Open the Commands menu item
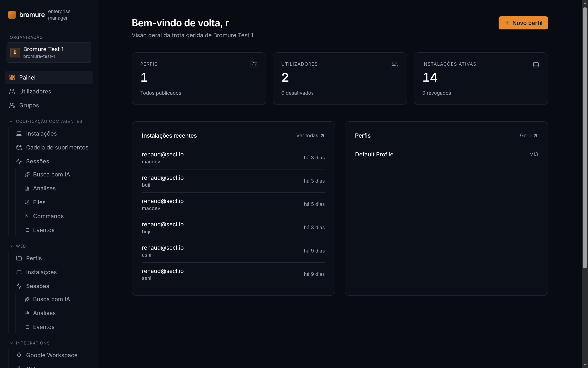This screenshot has width=588, height=368. [x=56, y=216]
